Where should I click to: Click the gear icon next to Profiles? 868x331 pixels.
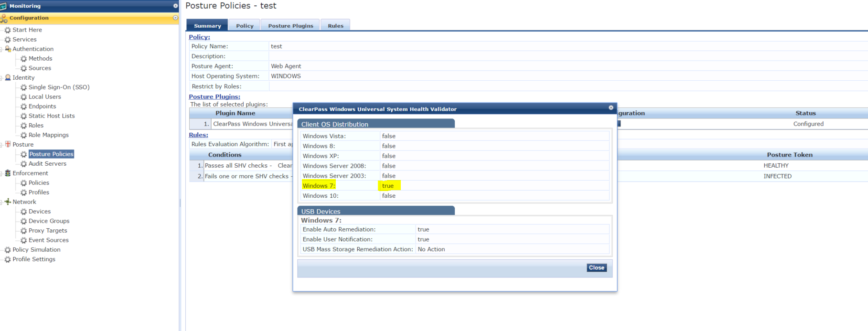[23, 192]
